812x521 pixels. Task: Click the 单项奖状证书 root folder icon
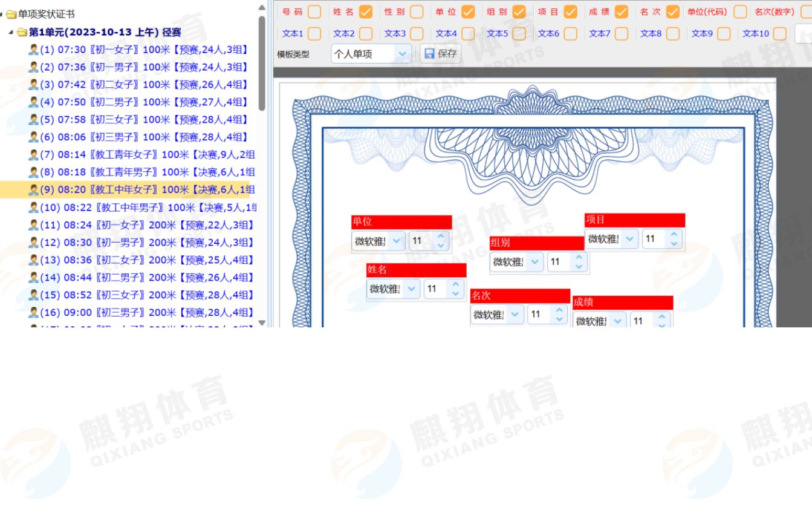click(11, 14)
